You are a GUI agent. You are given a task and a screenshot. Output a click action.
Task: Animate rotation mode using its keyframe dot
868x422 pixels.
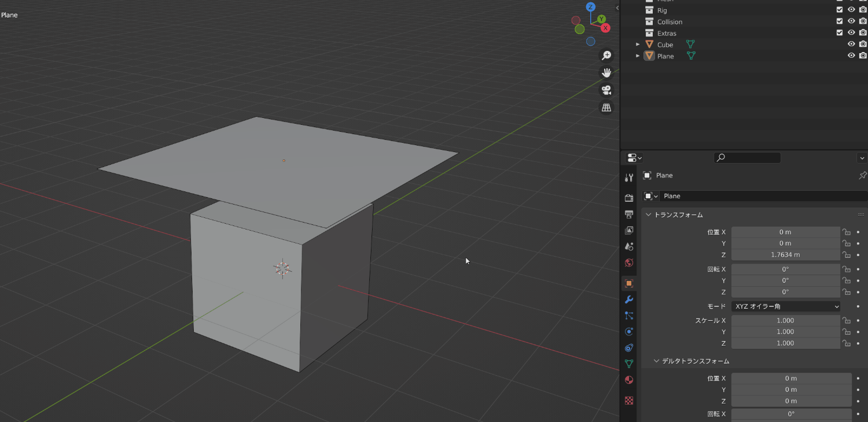coord(858,306)
